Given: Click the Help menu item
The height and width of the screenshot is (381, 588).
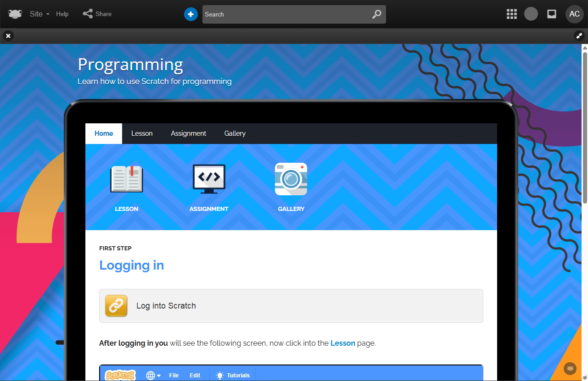Looking at the screenshot, I should (62, 14).
